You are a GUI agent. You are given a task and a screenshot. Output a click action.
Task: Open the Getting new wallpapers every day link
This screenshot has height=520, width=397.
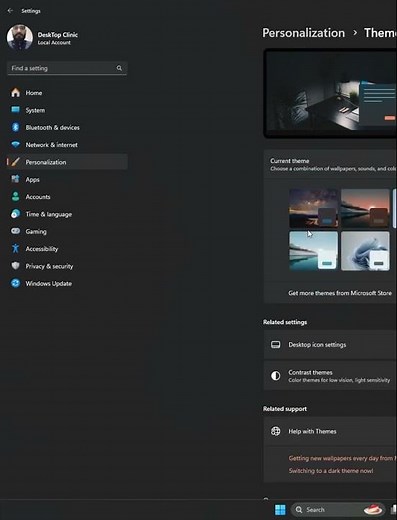click(342, 458)
